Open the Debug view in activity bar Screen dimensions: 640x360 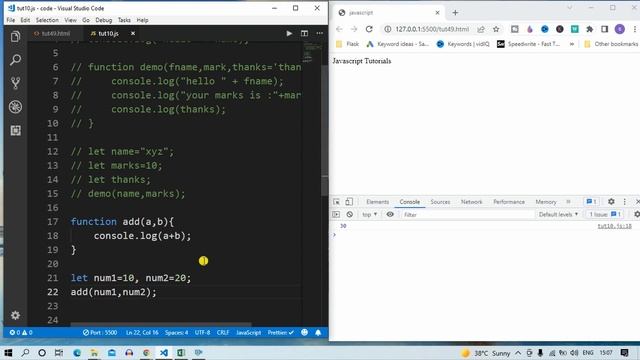16,107
